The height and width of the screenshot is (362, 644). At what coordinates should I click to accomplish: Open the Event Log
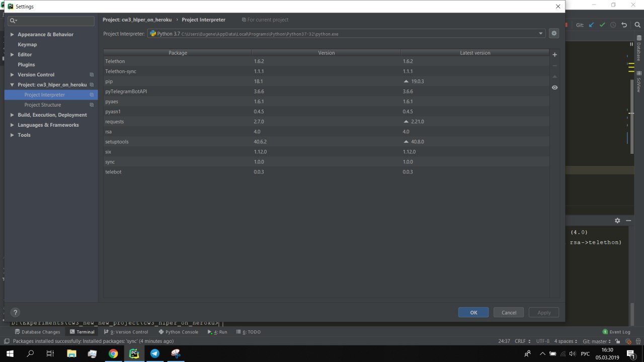point(616,332)
